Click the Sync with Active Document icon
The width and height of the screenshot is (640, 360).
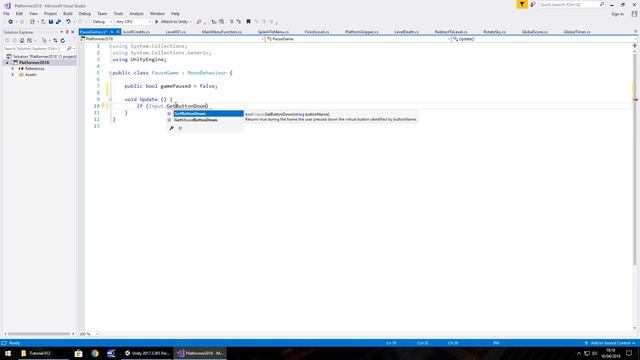tap(55, 40)
